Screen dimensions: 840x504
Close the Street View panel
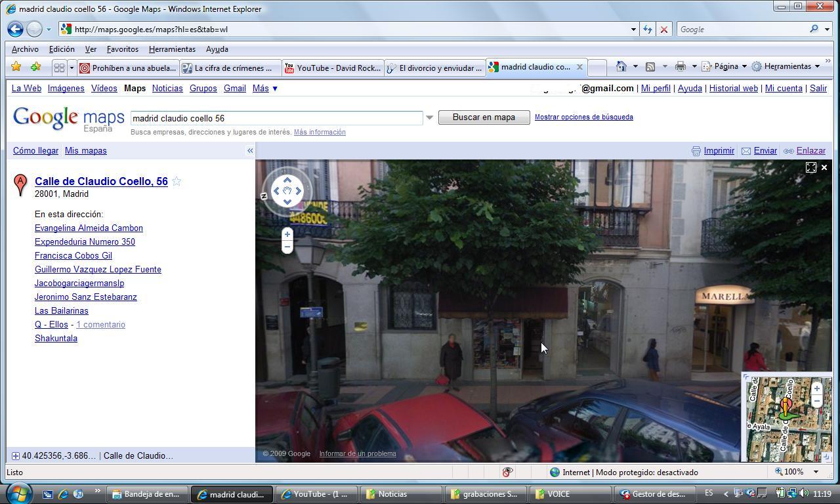(x=824, y=167)
